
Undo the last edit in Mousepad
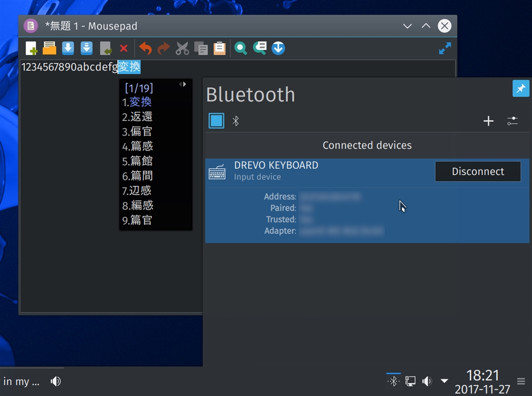click(x=145, y=48)
